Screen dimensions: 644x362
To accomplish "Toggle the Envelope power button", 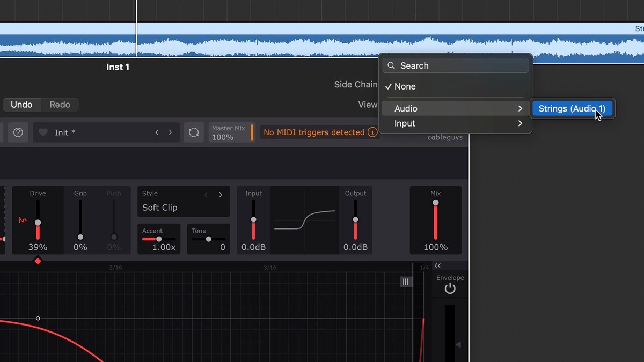I will 450,289.
